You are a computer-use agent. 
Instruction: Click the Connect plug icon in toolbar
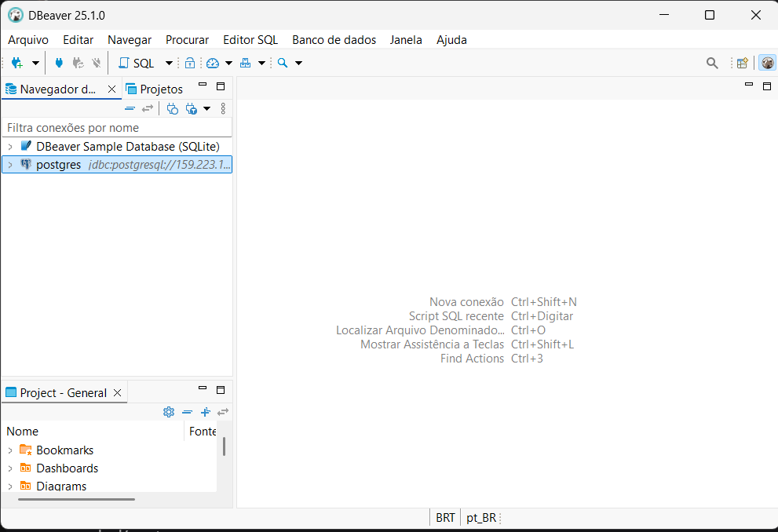[x=59, y=63]
